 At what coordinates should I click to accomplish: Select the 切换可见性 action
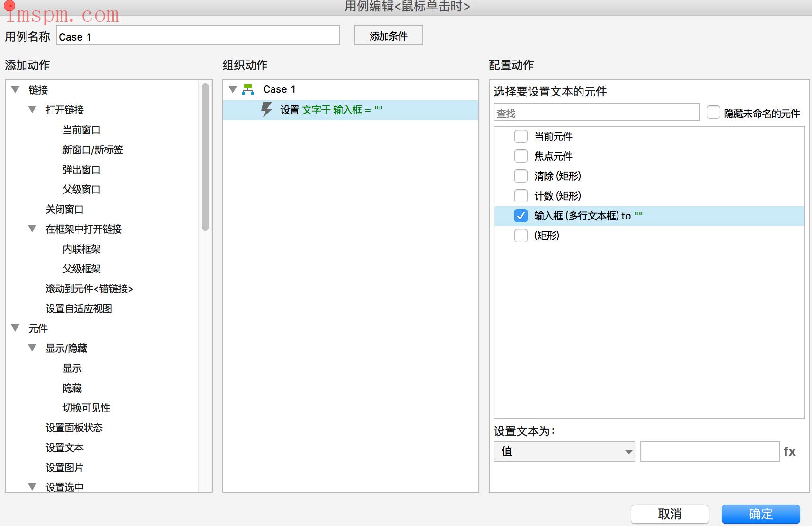pyautogui.click(x=86, y=408)
